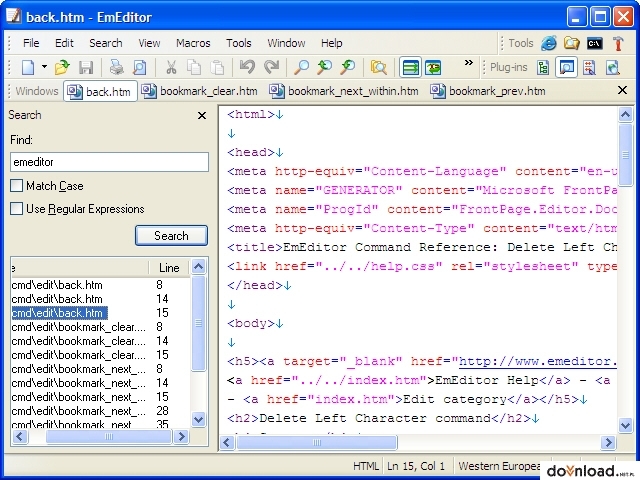This screenshot has width=640, height=480.
Task: Print the document with printer icon
Action: tap(117, 67)
